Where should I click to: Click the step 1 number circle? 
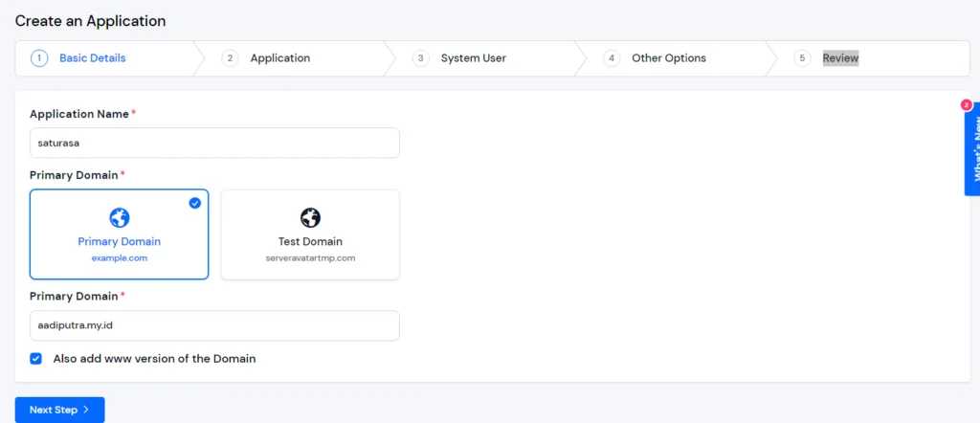(38, 58)
